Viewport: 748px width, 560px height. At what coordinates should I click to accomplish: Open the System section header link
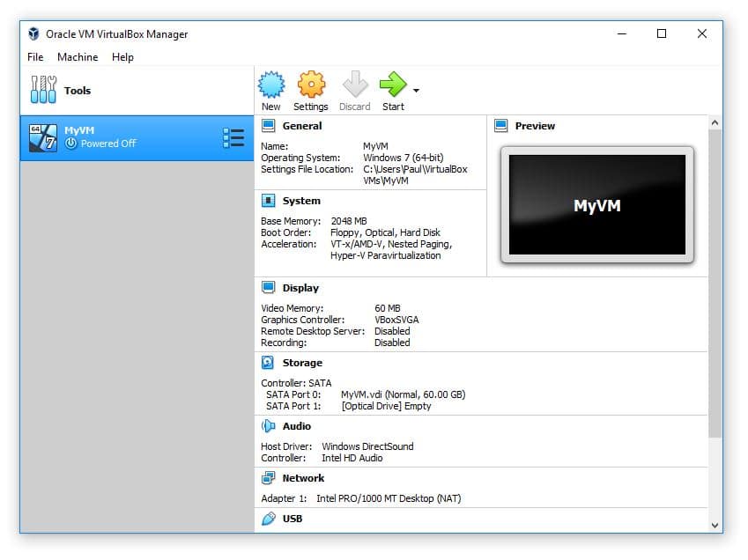click(300, 201)
